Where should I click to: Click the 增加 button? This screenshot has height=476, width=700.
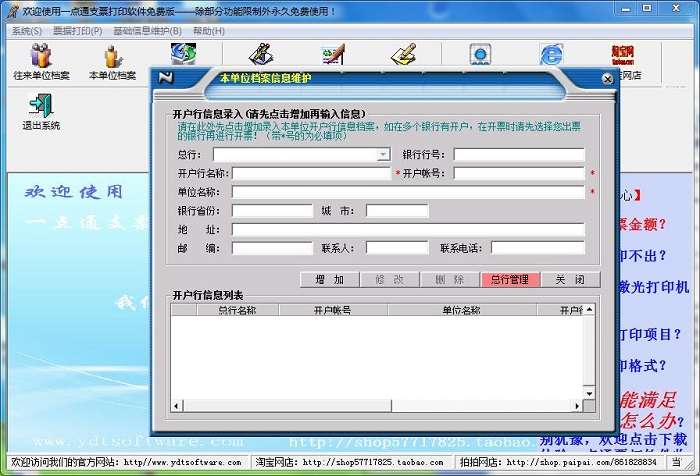(329, 280)
